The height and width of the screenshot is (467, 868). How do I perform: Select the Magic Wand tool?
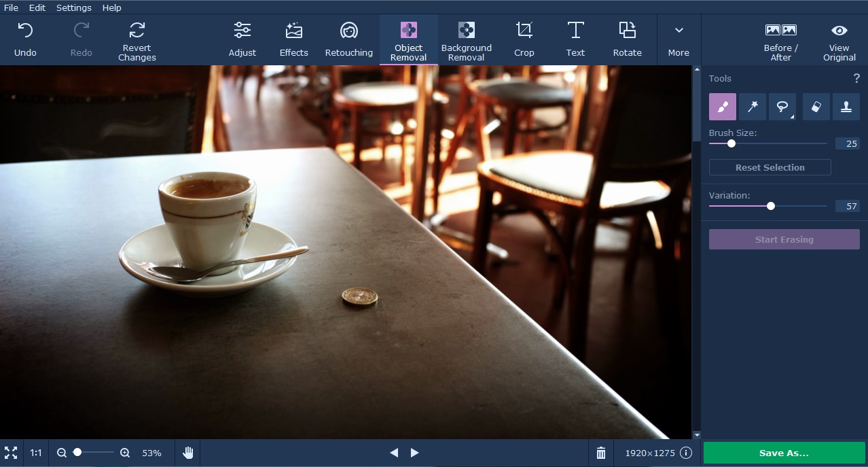click(753, 107)
